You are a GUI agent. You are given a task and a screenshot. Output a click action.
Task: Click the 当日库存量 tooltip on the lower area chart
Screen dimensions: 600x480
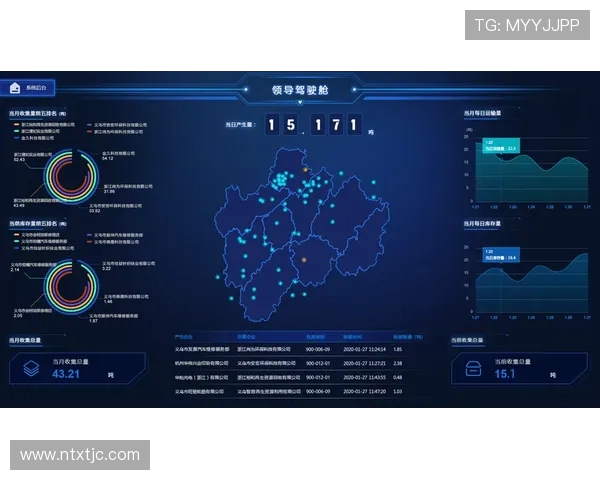[500, 255]
